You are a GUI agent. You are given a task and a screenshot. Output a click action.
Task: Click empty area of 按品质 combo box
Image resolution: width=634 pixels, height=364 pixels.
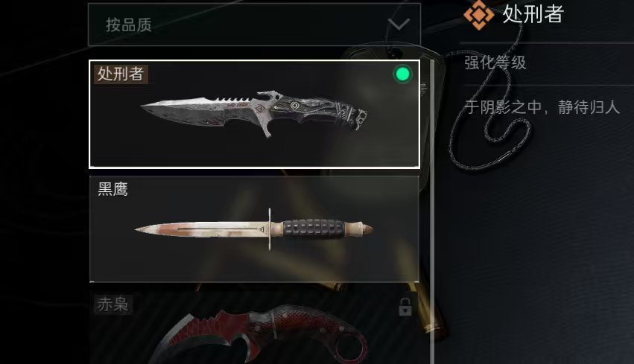click(x=267, y=25)
